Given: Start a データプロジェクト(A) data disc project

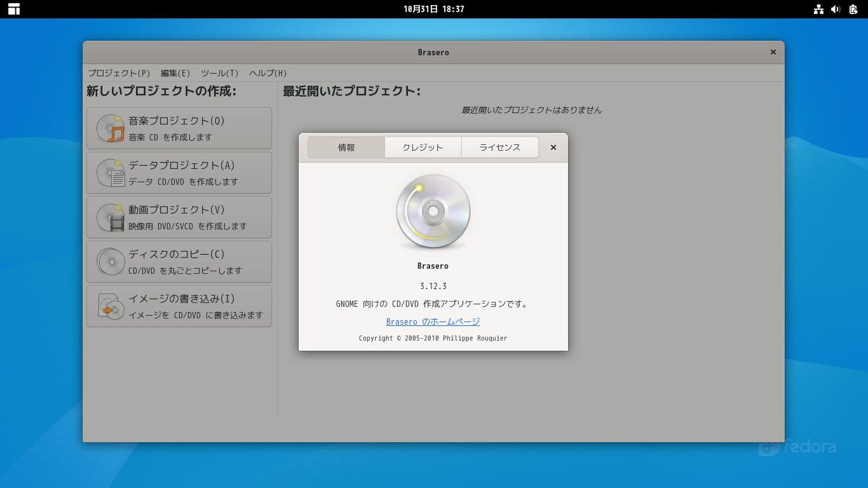Looking at the screenshot, I should click(x=179, y=173).
